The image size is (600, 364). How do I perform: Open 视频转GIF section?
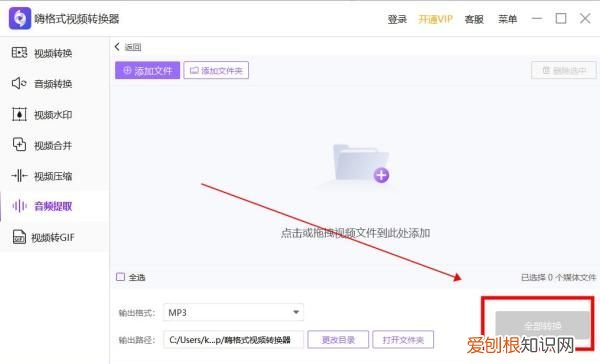click(54, 237)
